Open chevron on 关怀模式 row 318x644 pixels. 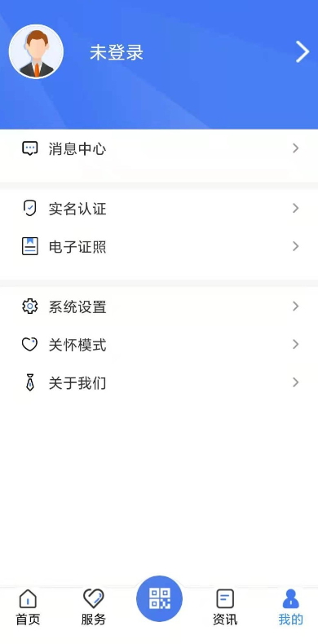295,344
